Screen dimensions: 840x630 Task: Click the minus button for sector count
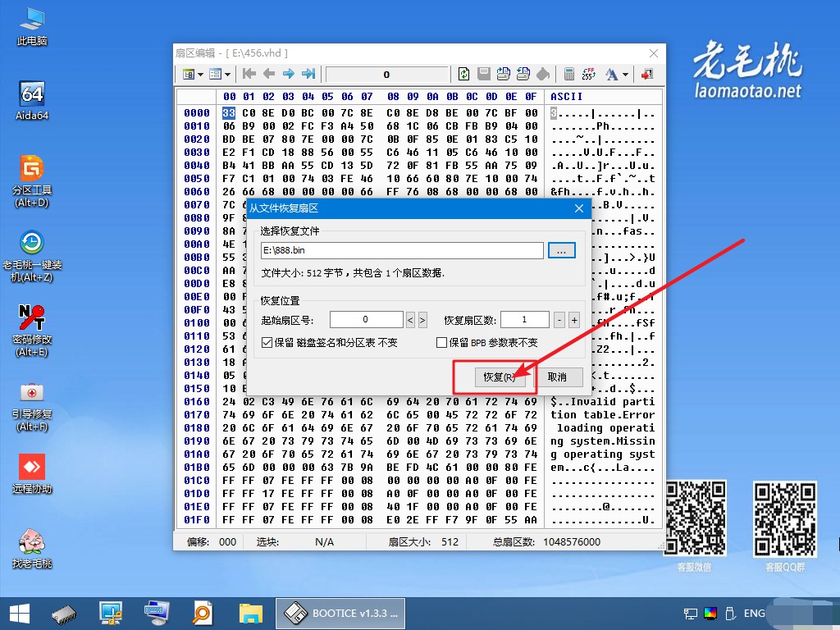tap(559, 321)
